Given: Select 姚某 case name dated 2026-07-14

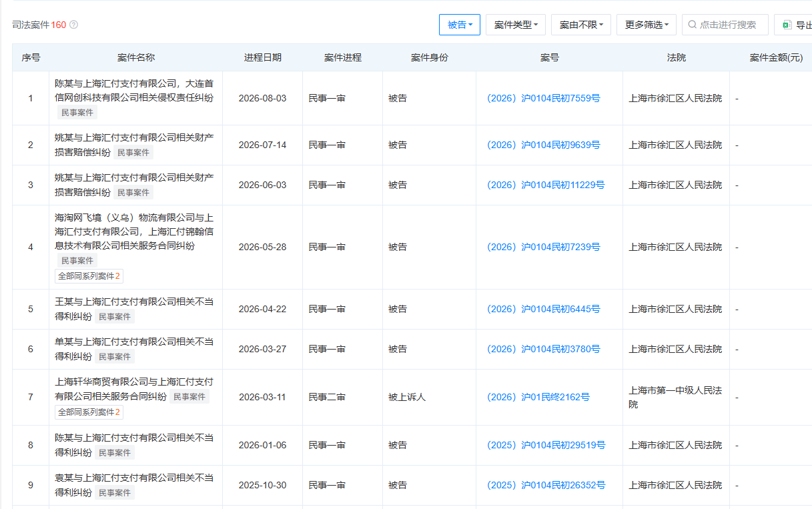Looking at the screenshot, I should point(134,145).
